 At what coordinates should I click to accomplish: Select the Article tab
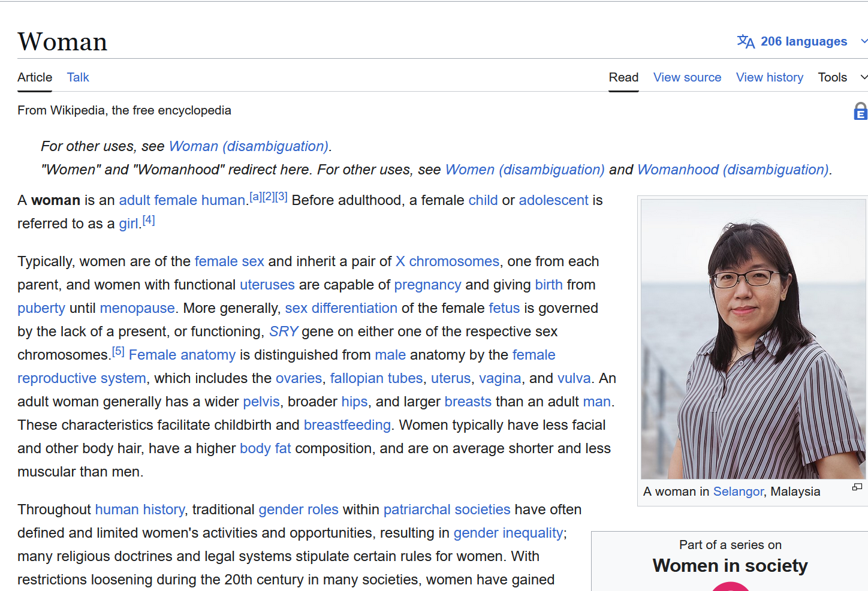(x=35, y=77)
